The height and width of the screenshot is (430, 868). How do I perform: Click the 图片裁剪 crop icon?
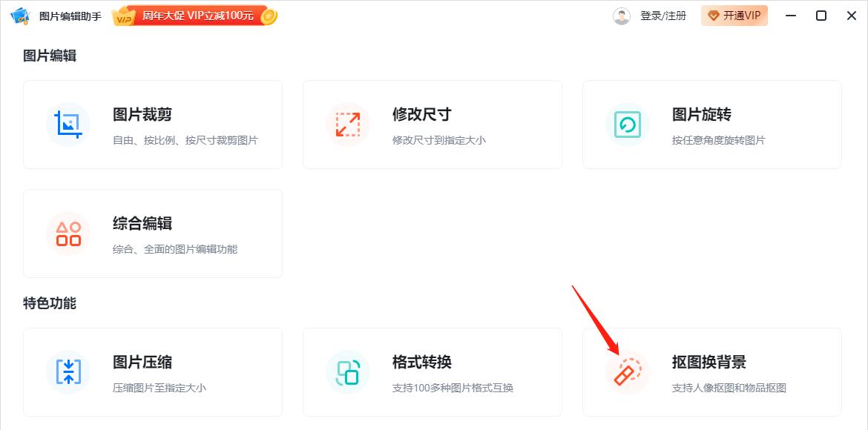pos(68,125)
